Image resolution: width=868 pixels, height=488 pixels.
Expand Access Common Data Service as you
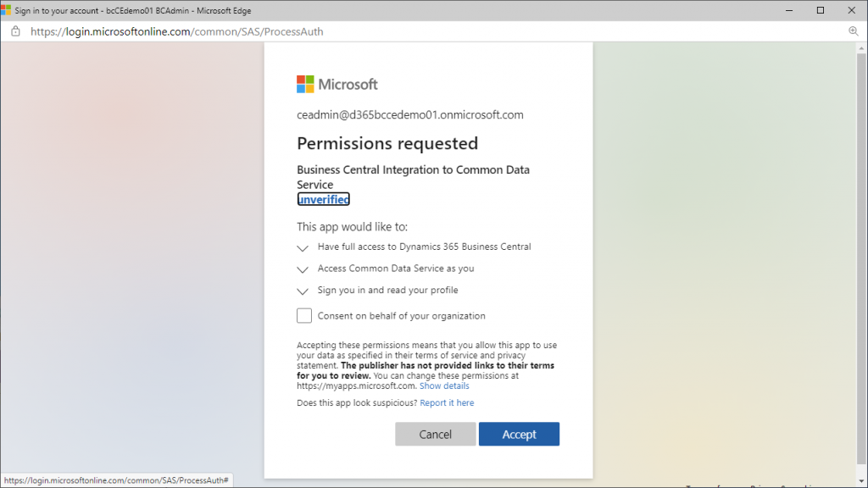click(x=303, y=269)
